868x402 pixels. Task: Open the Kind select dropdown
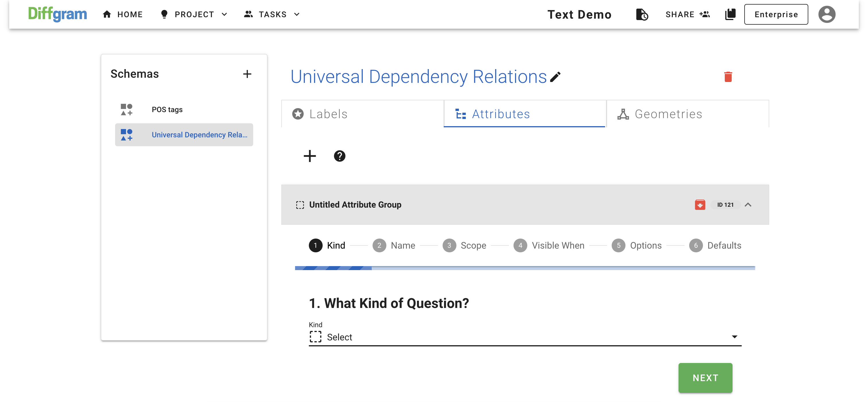[x=525, y=337]
